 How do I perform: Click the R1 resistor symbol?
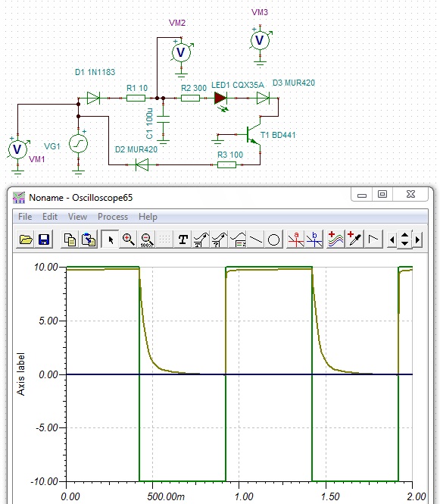pos(136,98)
